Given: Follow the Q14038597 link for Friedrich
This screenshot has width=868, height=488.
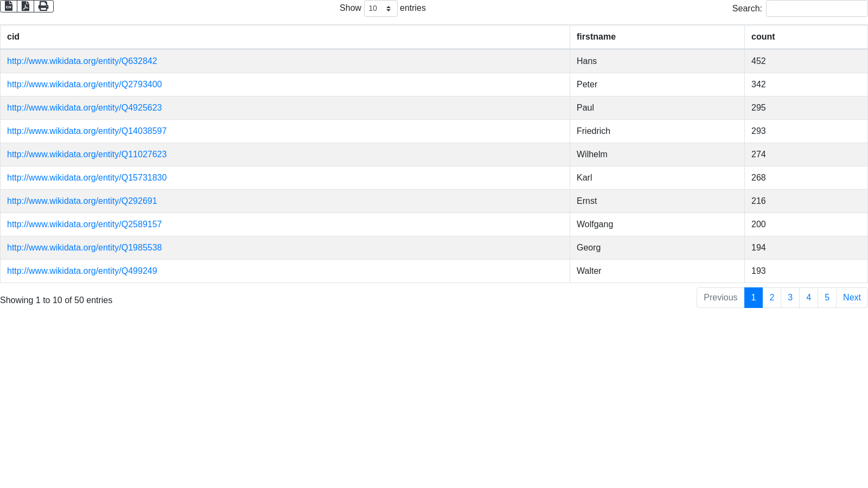Looking at the screenshot, I should tap(87, 131).
